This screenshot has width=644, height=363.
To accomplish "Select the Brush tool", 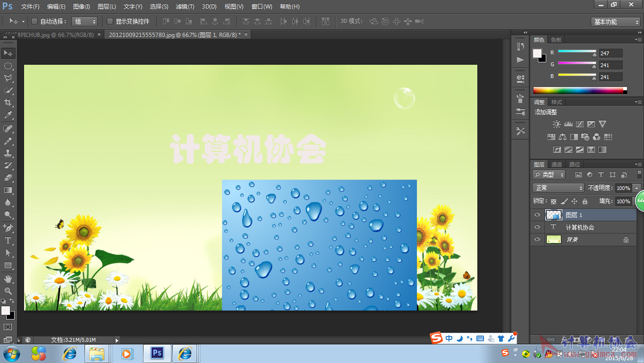I will click(8, 141).
